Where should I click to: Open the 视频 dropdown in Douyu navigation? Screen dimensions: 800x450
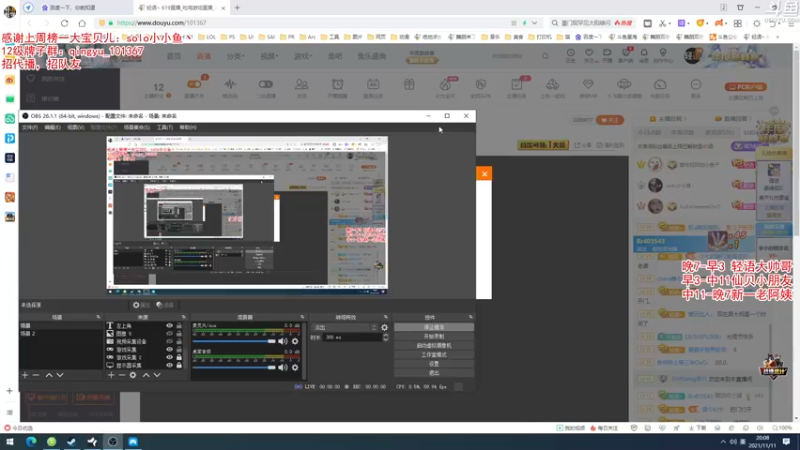pos(269,56)
